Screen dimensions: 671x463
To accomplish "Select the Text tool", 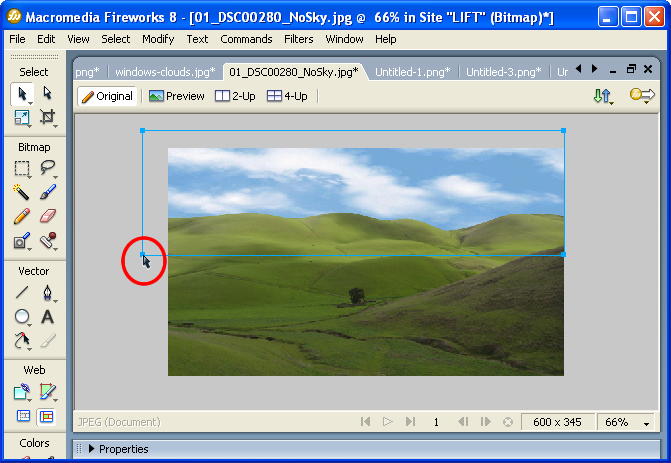I will [x=47, y=317].
